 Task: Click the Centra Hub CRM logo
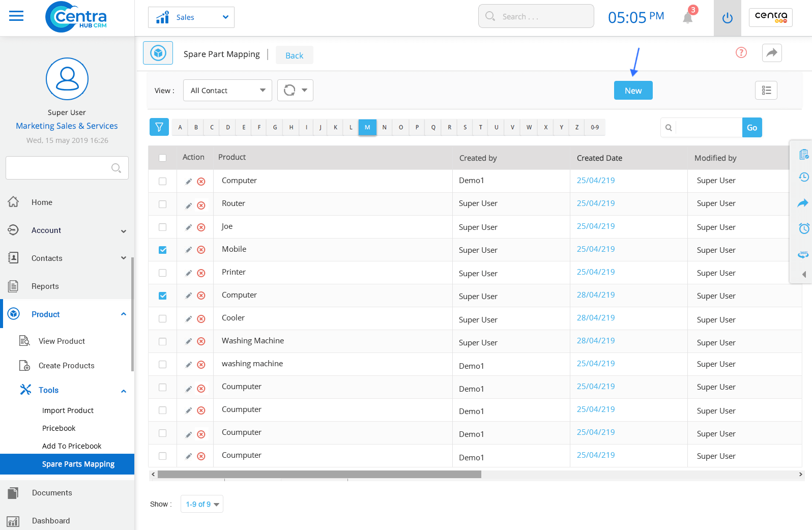[x=76, y=17]
